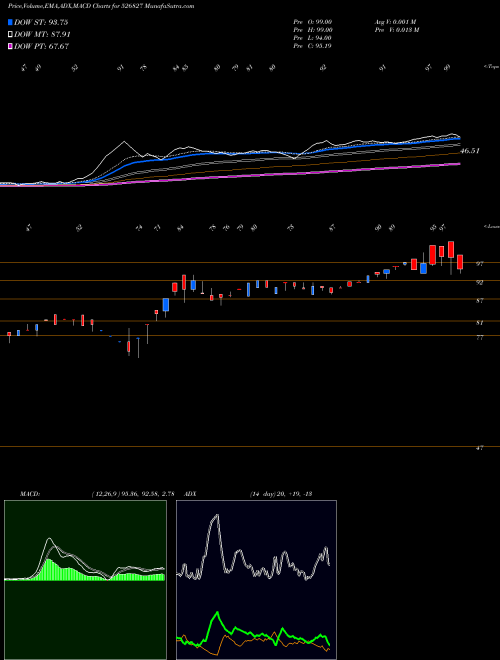Click the 81 price axis label
The height and width of the screenshot is (660, 500).
479,323
